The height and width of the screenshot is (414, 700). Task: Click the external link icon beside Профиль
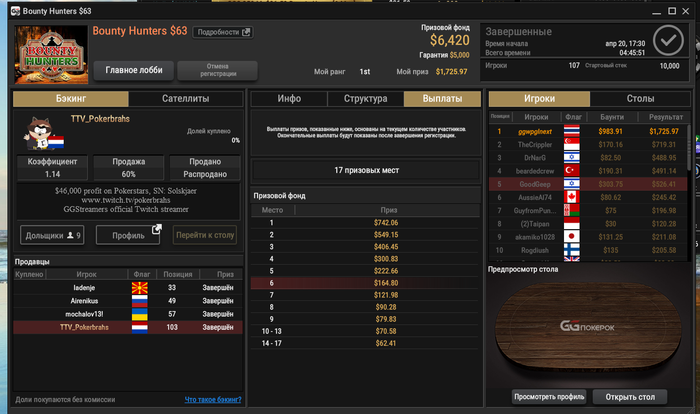pyautogui.click(x=156, y=229)
